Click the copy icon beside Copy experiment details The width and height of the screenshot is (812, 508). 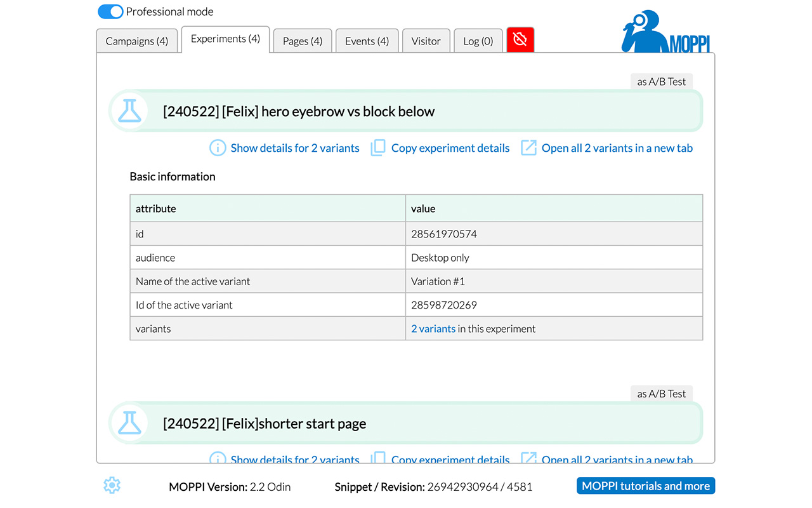point(378,148)
